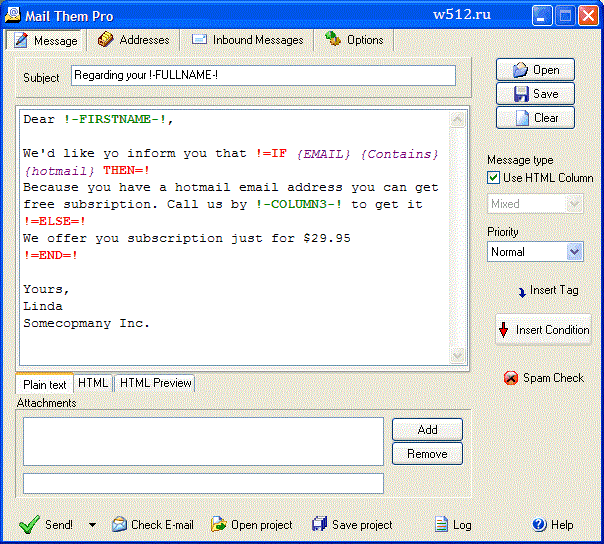Screen dimensions: 604x544
Task: Click the Save project floppy icon
Action: [319, 524]
